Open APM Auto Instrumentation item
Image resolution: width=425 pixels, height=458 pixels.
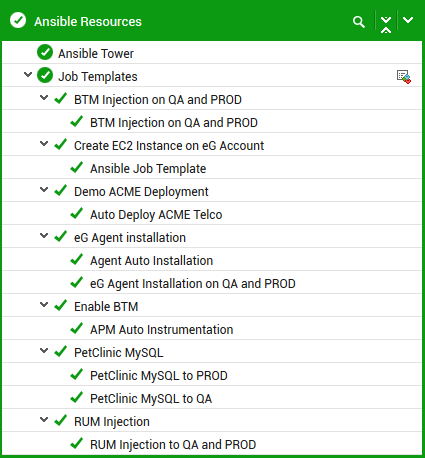tap(162, 330)
